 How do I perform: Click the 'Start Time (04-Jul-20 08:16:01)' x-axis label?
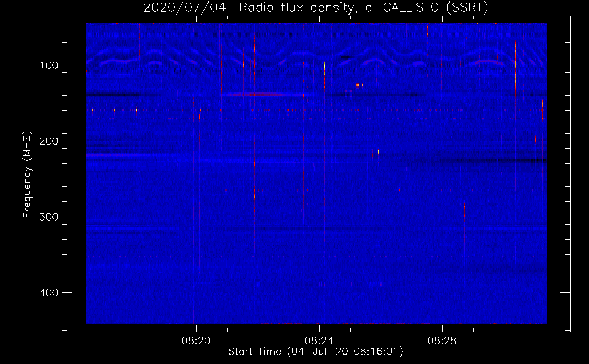coord(316,352)
